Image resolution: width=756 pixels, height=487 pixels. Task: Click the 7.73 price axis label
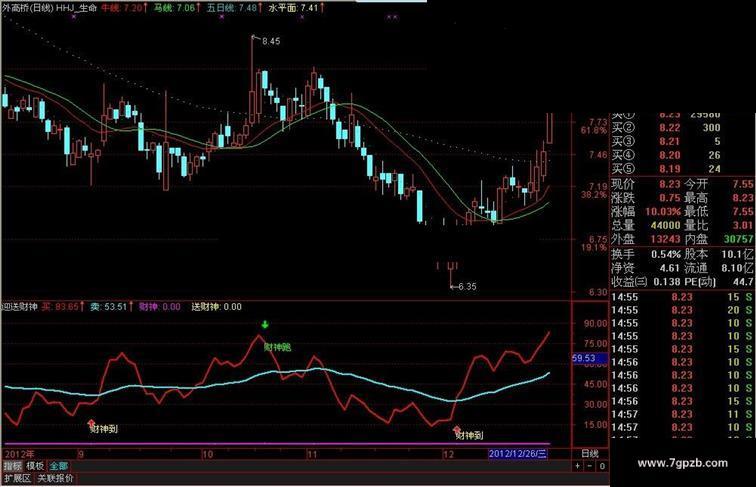(598, 122)
